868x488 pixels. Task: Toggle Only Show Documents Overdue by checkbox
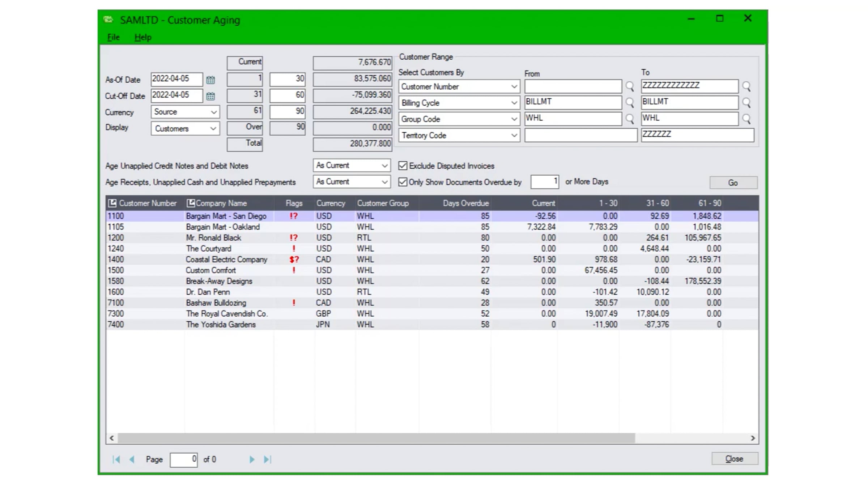point(403,182)
